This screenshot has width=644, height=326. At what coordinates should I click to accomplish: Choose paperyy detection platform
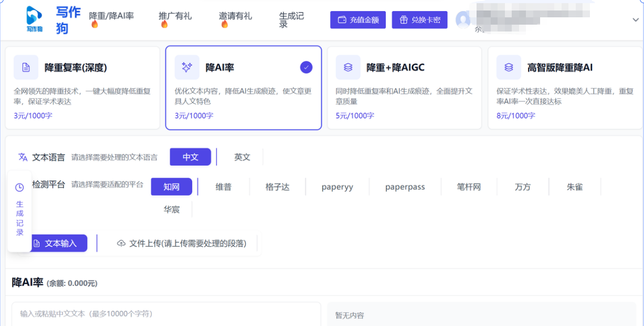[x=337, y=187]
